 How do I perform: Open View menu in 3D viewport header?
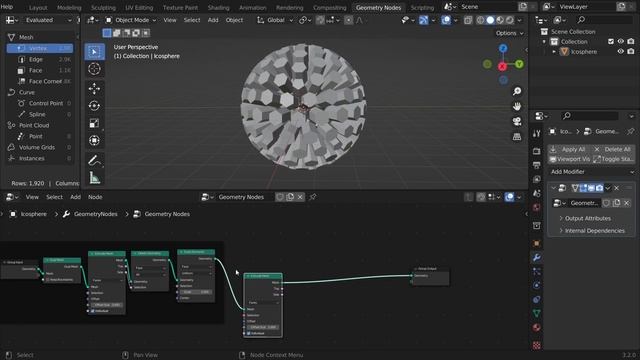click(170, 20)
